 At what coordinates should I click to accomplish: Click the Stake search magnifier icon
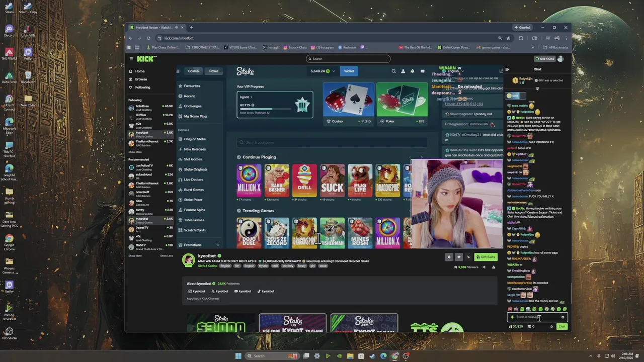pos(394,71)
